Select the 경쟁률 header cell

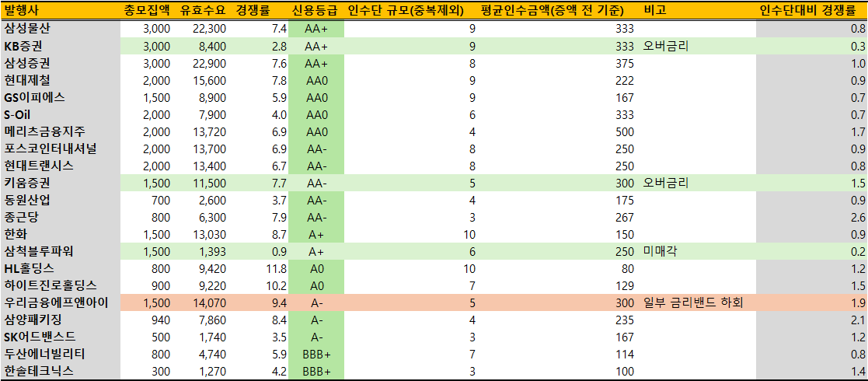pos(259,11)
